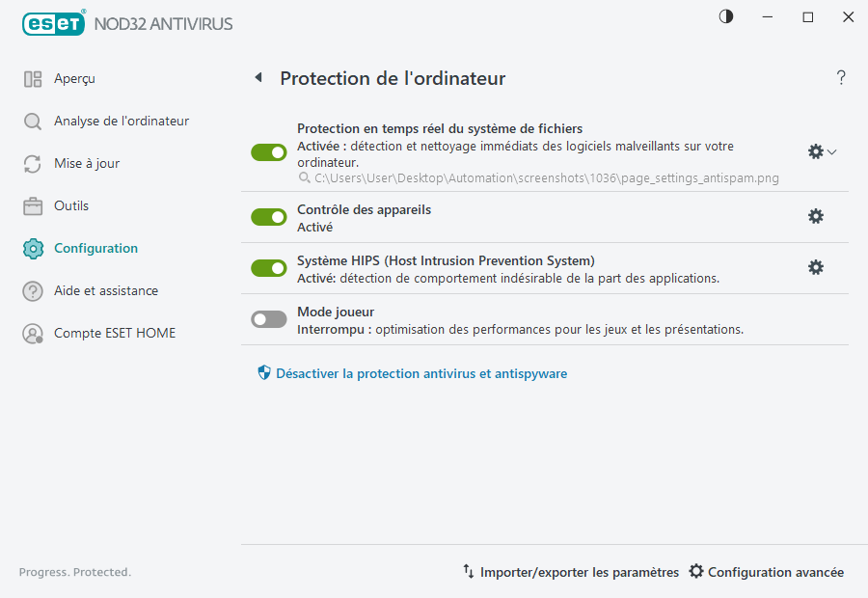Open Aide et assistance

click(103, 290)
